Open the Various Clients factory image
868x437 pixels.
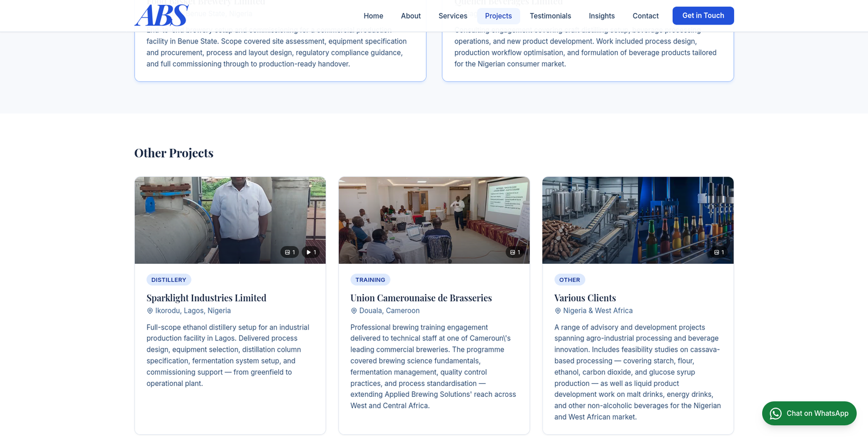(638, 220)
